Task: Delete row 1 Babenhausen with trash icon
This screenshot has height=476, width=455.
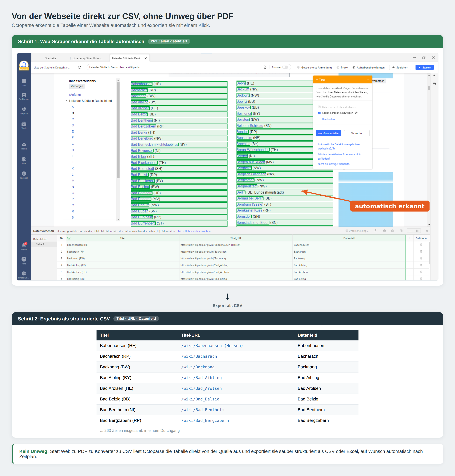Action: click(x=421, y=245)
